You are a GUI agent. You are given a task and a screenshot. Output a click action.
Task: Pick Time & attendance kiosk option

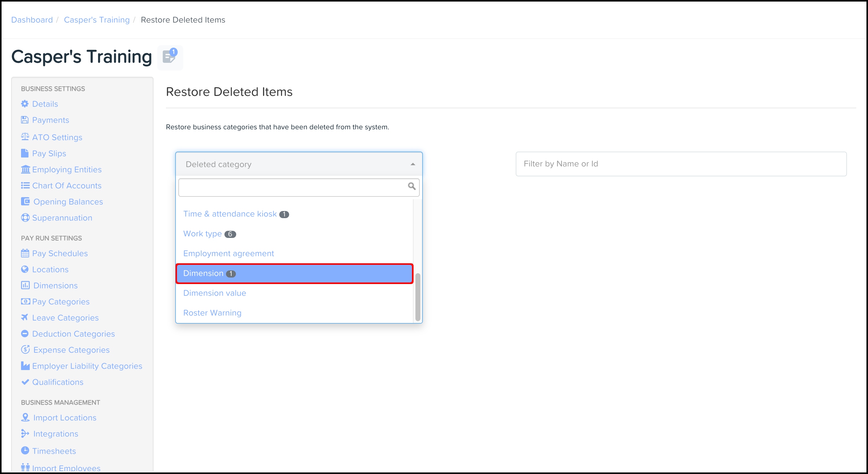(x=230, y=214)
